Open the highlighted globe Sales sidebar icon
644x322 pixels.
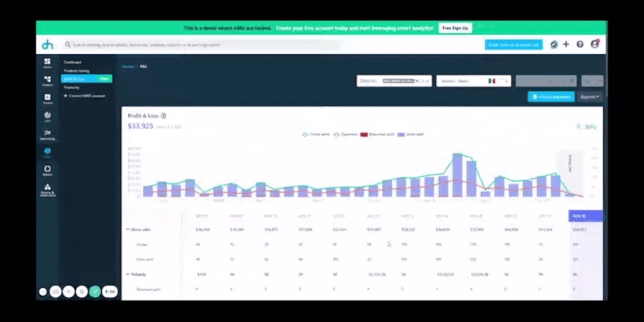coord(47,153)
